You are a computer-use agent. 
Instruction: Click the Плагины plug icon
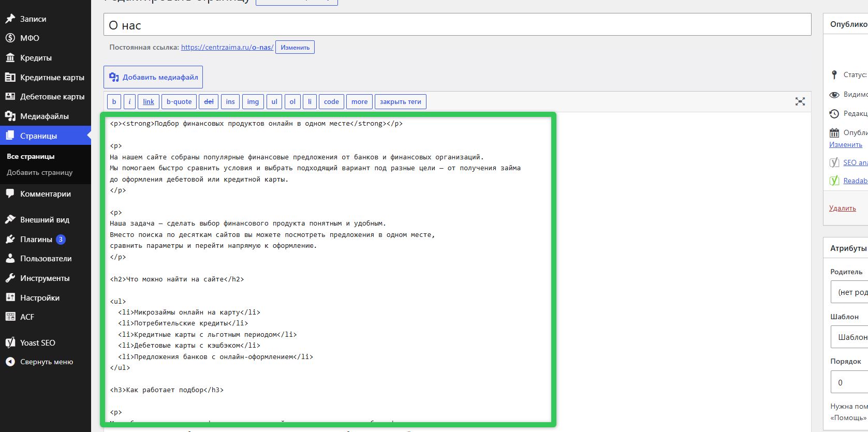(x=10, y=240)
